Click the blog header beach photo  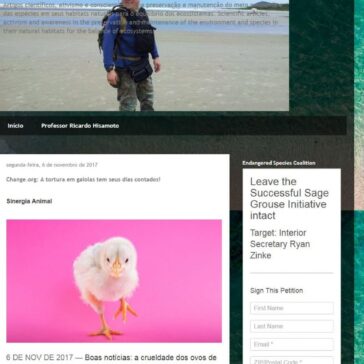(x=144, y=55)
